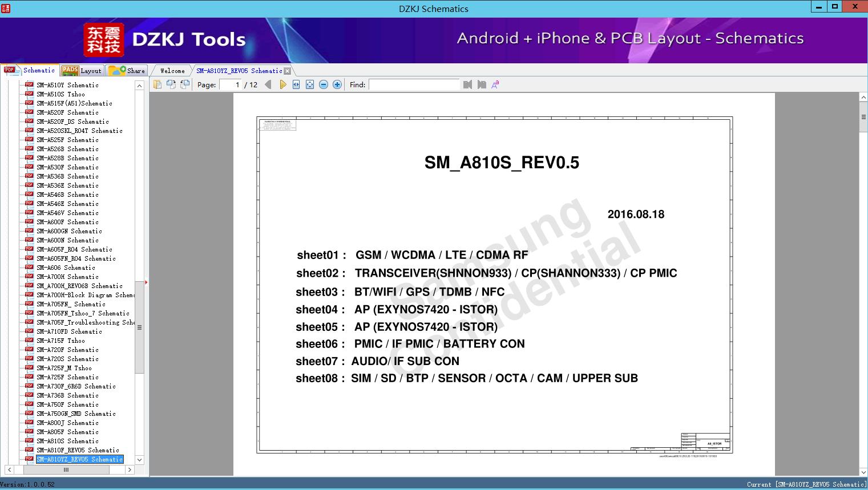
Task: Open the Schematic side panel tab
Action: point(30,70)
